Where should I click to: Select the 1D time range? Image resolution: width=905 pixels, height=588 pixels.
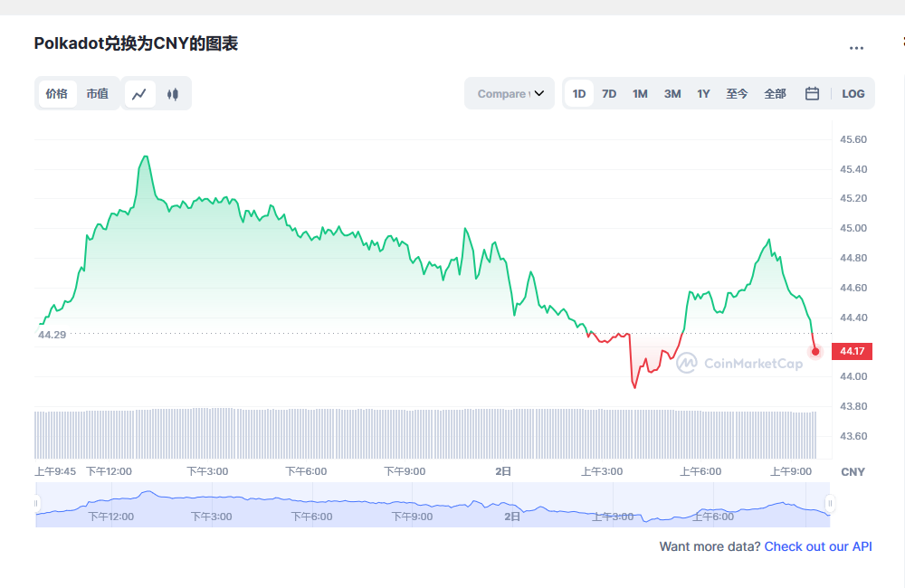click(579, 94)
